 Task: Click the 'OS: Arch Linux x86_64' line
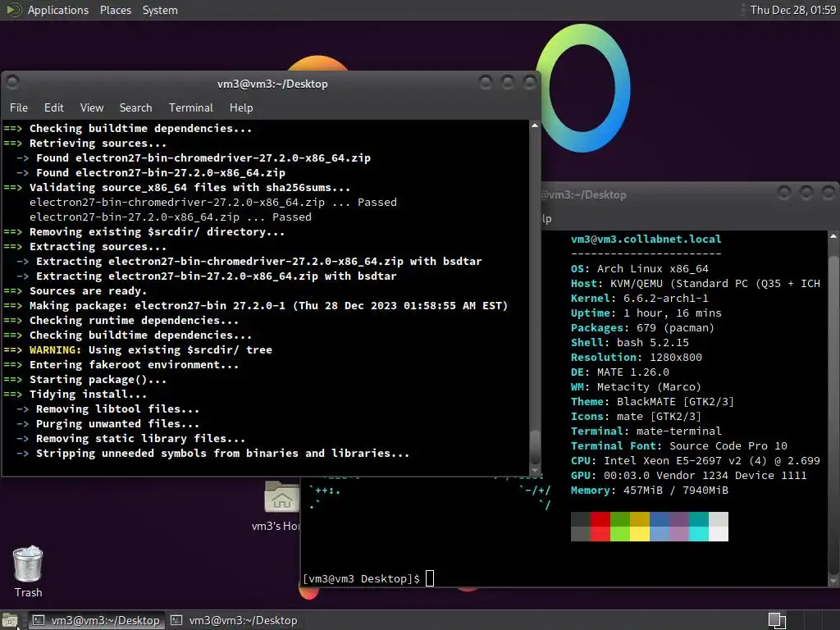point(640,268)
